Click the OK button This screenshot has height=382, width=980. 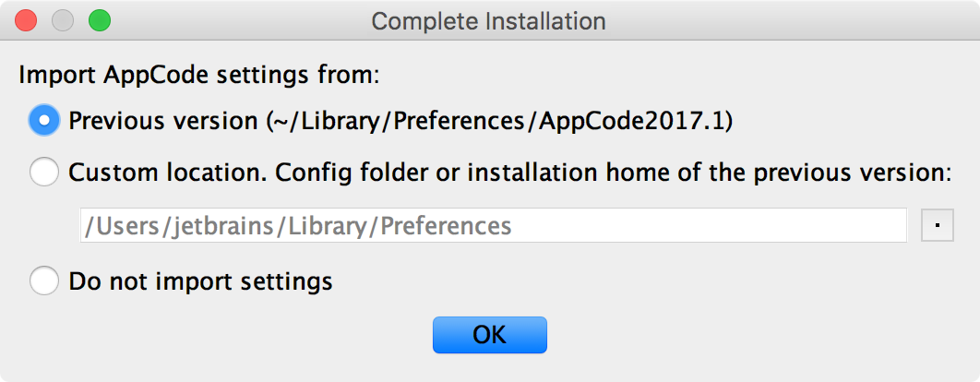click(489, 335)
